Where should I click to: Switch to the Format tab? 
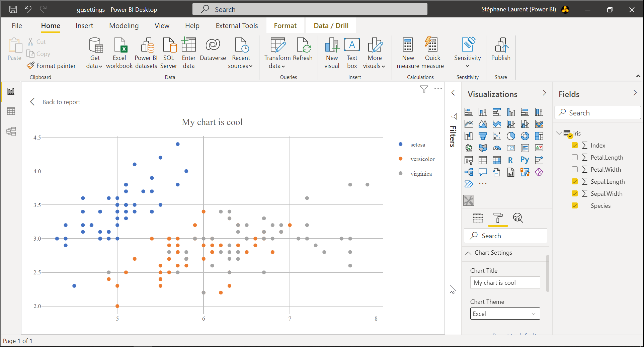(285, 26)
